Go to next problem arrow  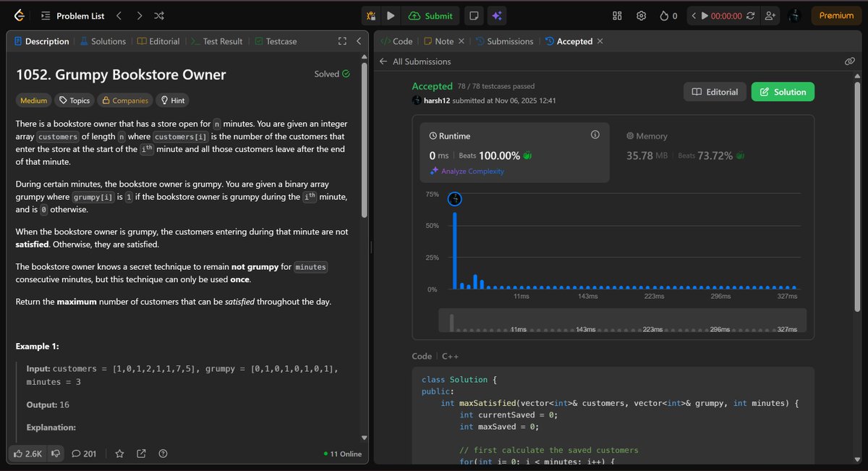coord(139,15)
